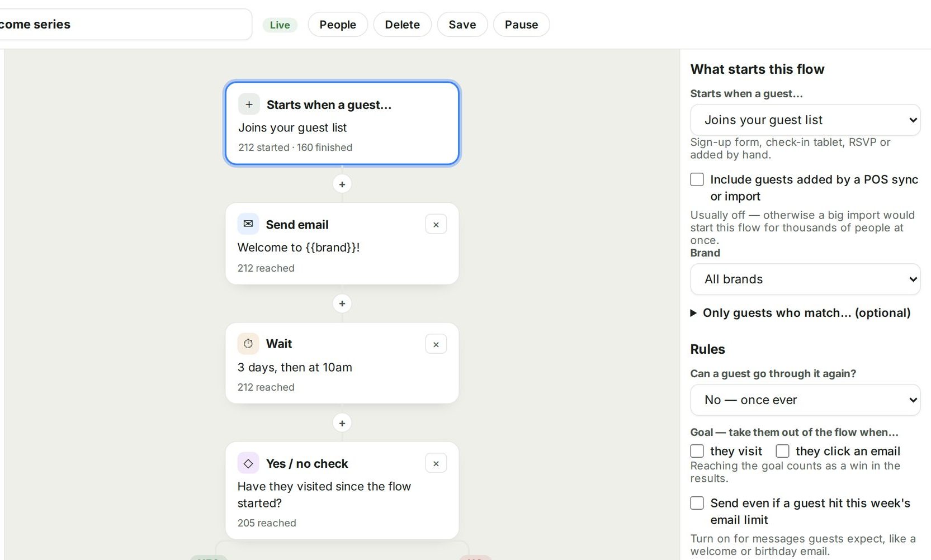Click the Live status badge

tap(280, 25)
